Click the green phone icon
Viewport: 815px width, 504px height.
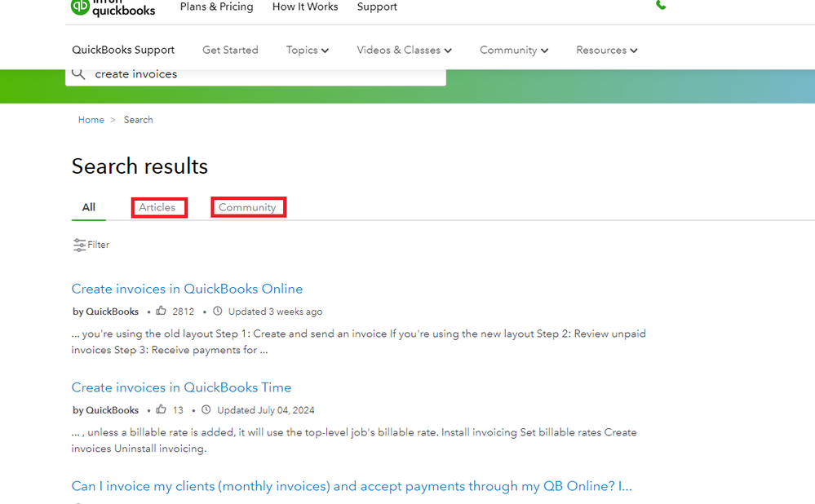tap(661, 5)
